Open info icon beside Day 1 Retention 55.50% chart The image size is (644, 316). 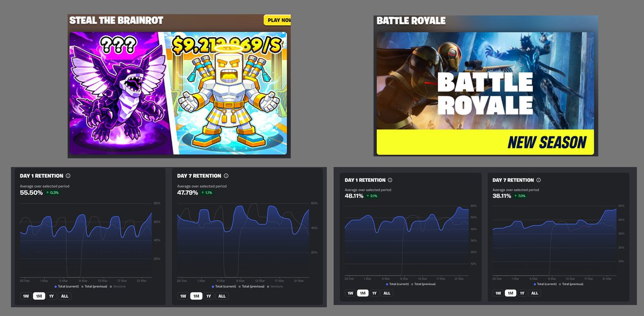68,176
